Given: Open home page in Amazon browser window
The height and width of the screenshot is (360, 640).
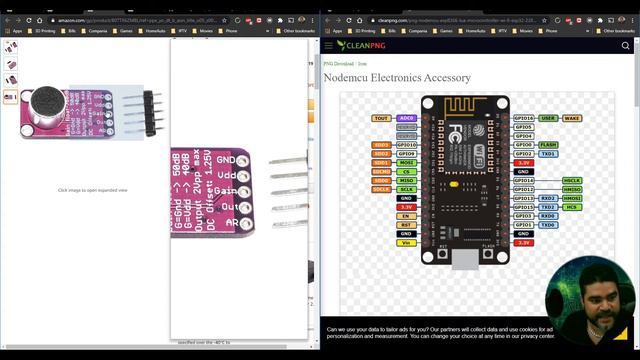Looking at the screenshot, I should (x=40, y=20).
